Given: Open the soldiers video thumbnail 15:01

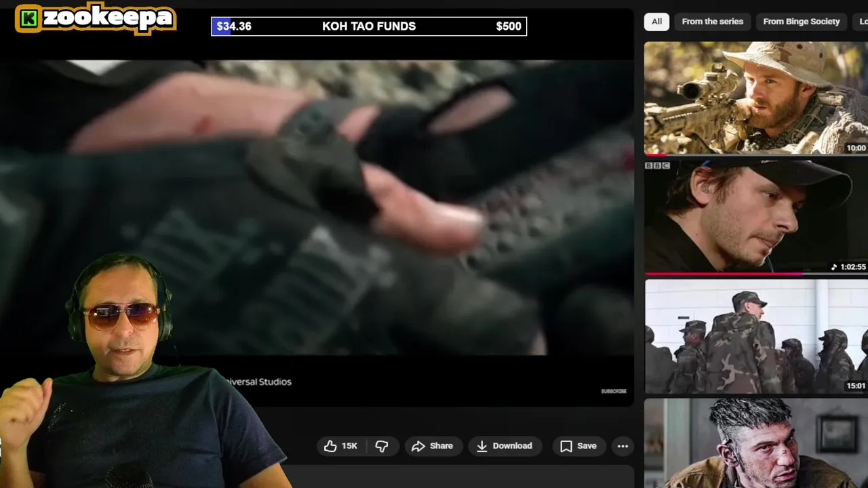Looking at the screenshot, I should [x=755, y=336].
